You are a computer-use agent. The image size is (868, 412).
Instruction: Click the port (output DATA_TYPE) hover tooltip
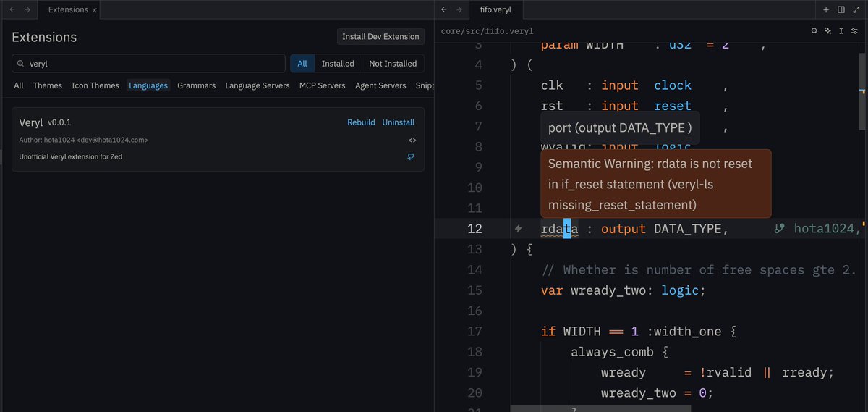pyautogui.click(x=620, y=127)
